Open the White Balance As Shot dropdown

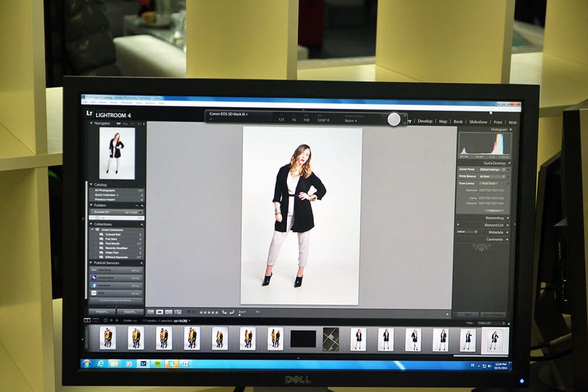pos(490,177)
